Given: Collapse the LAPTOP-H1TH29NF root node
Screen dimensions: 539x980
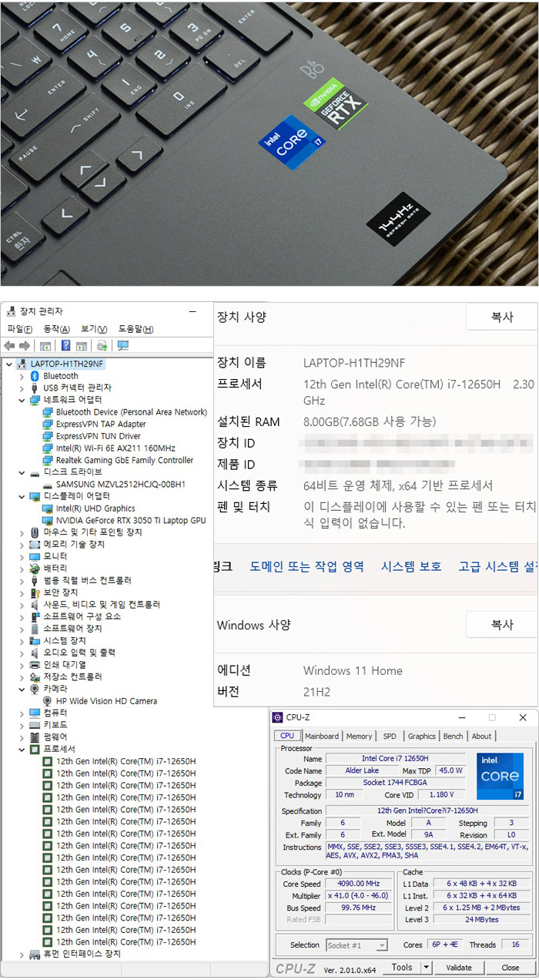Looking at the screenshot, I should pyautogui.click(x=8, y=364).
